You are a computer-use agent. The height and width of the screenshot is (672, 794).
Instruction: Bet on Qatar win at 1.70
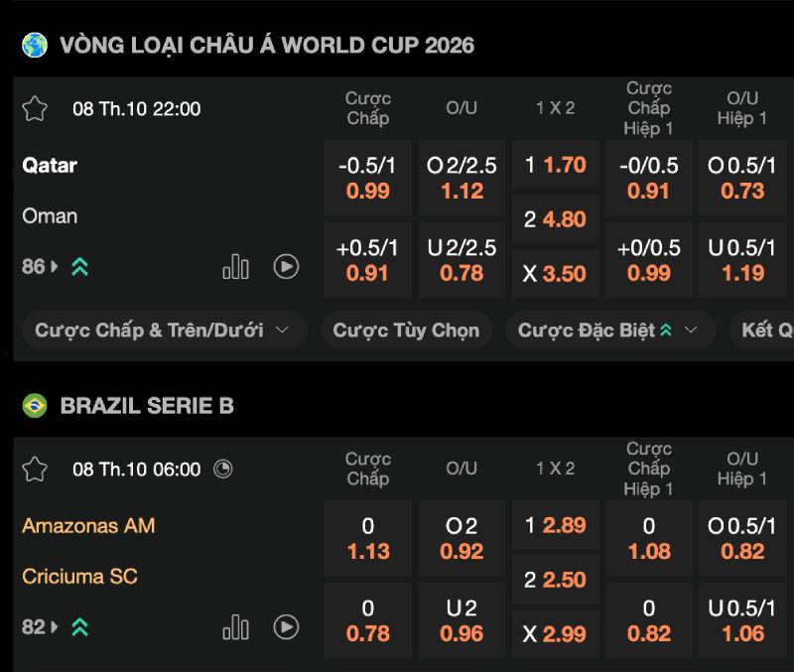tap(556, 165)
